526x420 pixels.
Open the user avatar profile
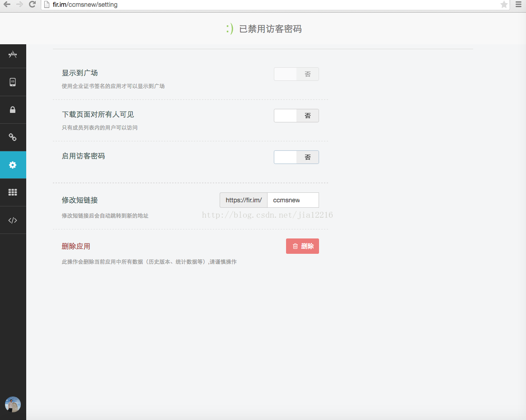(13, 404)
